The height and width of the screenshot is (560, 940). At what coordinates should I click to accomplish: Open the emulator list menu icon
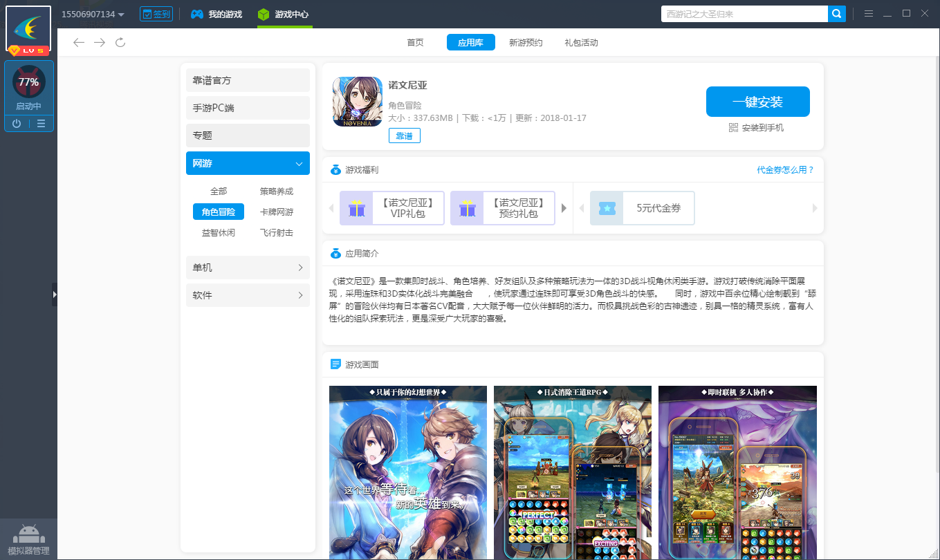tap(42, 124)
